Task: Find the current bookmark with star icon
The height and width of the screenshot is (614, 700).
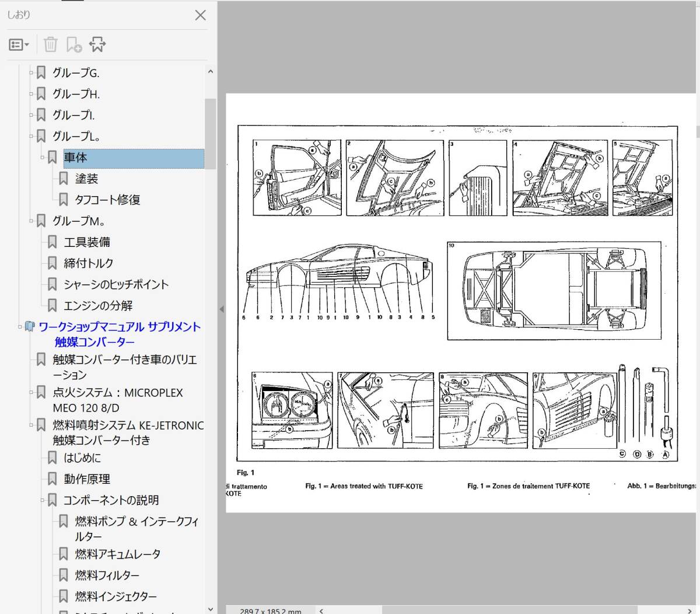Action: 97,44
